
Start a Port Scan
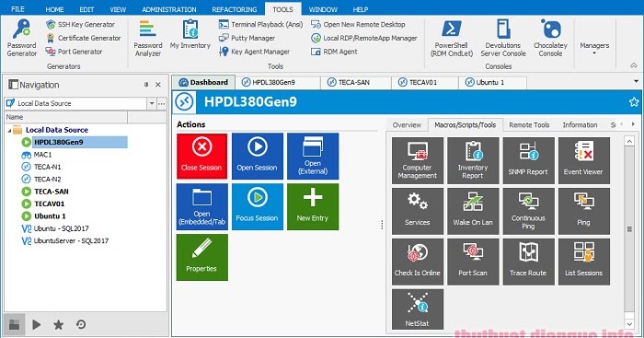[473, 262]
